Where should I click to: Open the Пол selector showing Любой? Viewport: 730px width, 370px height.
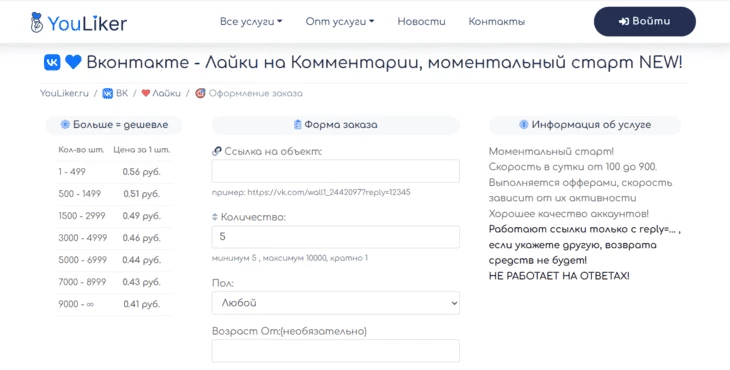point(336,303)
